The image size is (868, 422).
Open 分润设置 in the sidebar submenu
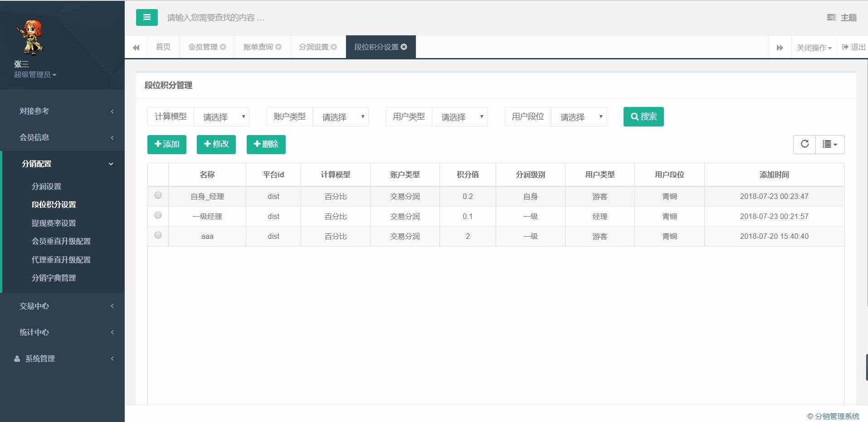[46, 186]
